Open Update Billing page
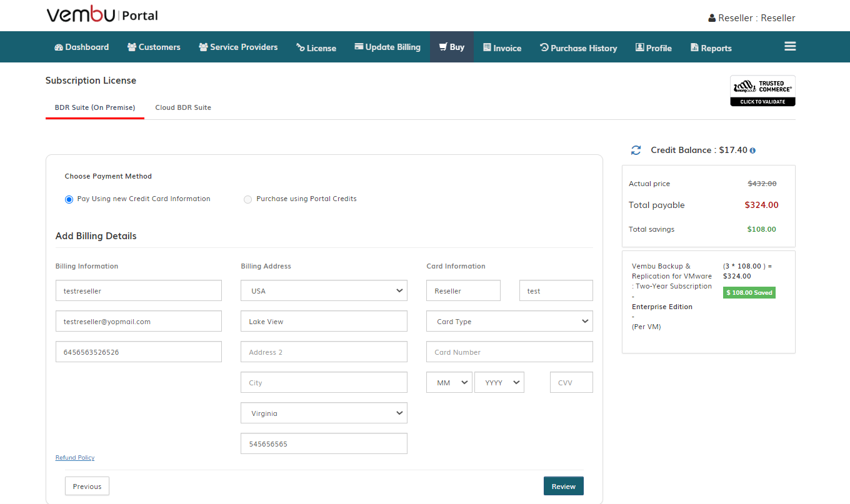Image resolution: width=850 pixels, height=504 pixels. 387,47
